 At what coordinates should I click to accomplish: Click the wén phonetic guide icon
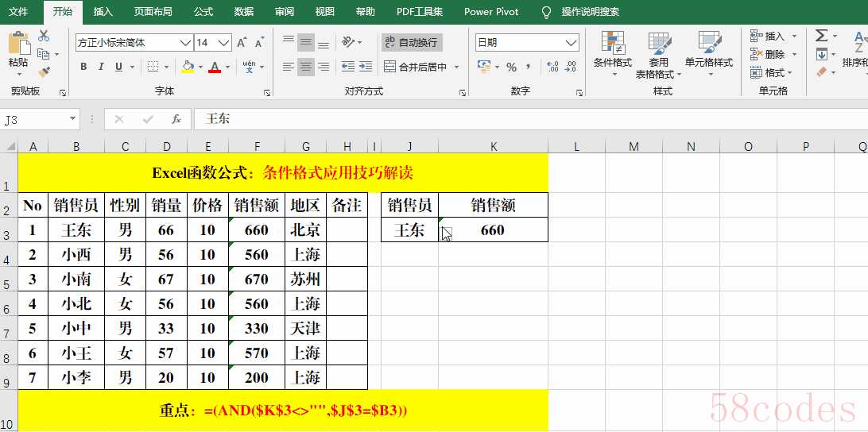pos(249,67)
